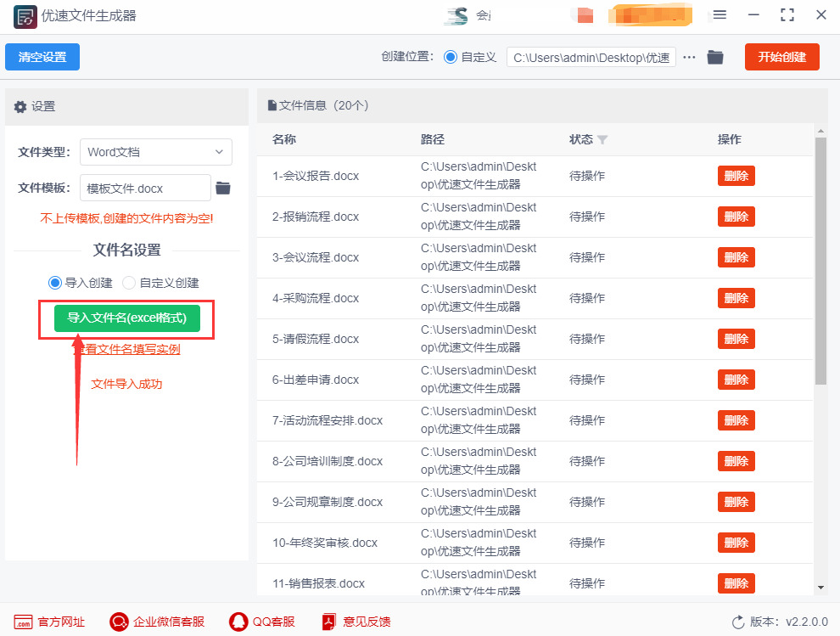The width and height of the screenshot is (840, 636).
Task: Open QQ客服 support icon
Action: pyautogui.click(x=238, y=622)
